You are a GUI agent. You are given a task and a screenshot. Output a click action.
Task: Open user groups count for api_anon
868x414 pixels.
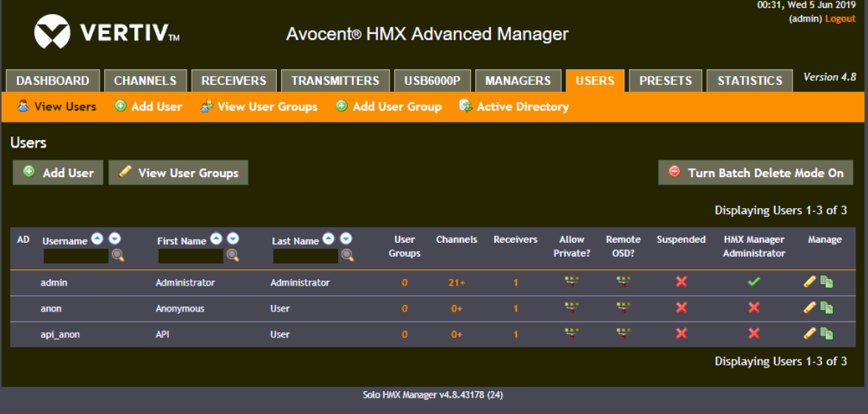coord(404,334)
